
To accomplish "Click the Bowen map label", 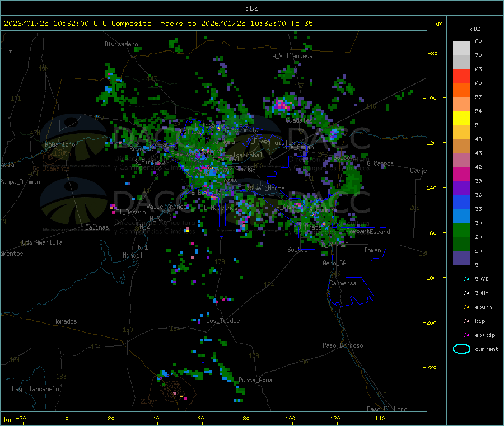I will tap(372, 250).
